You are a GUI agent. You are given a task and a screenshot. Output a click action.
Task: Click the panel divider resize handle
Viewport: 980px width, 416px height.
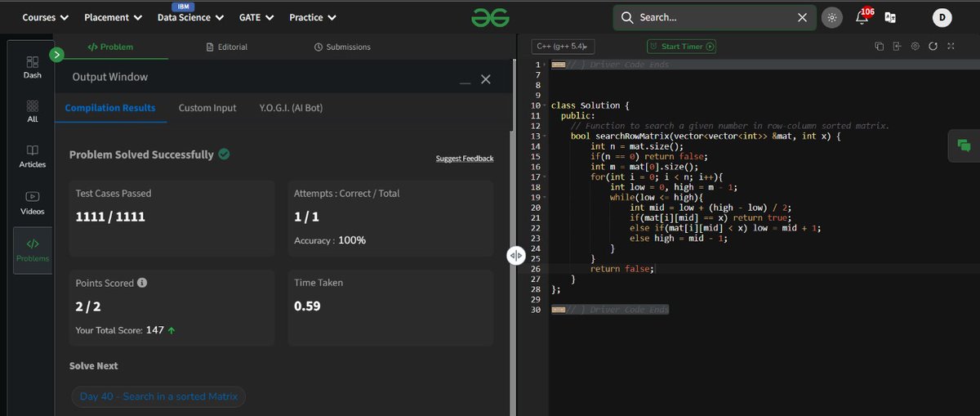click(516, 255)
